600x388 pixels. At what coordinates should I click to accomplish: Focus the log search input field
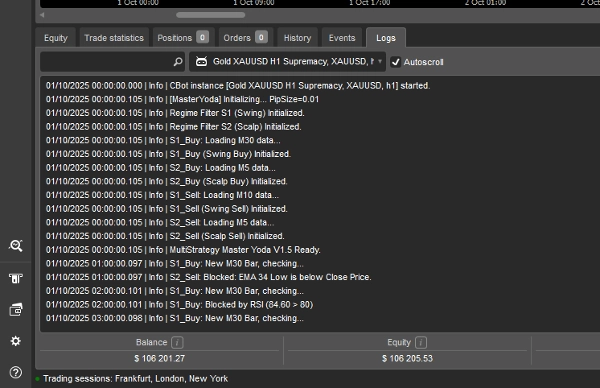tap(112, 62)
